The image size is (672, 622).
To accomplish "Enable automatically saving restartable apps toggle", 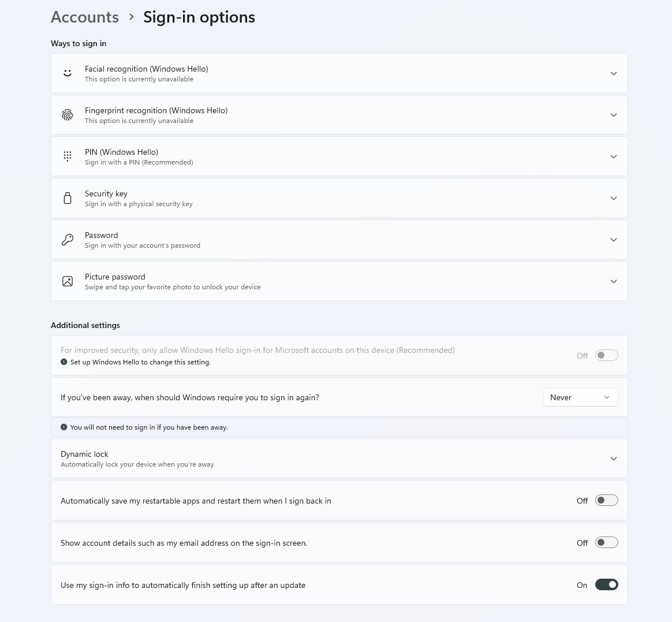I will 606,501.
